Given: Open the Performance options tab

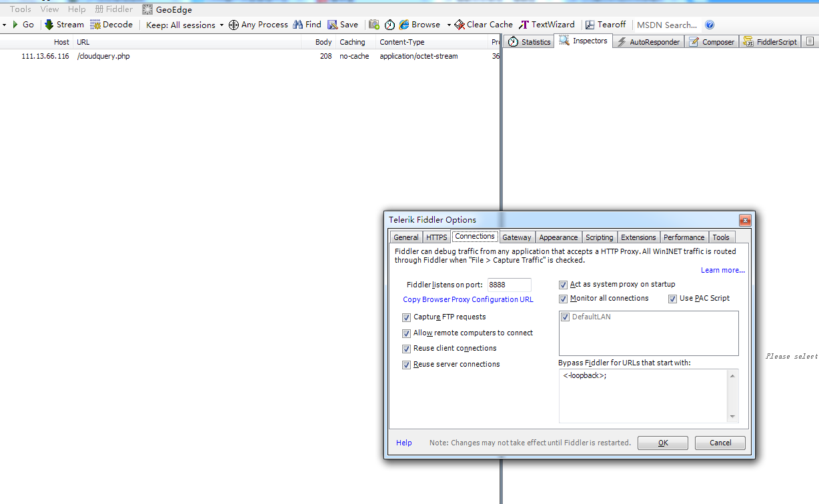Looking at the screenshot, I should click(684, 237).
